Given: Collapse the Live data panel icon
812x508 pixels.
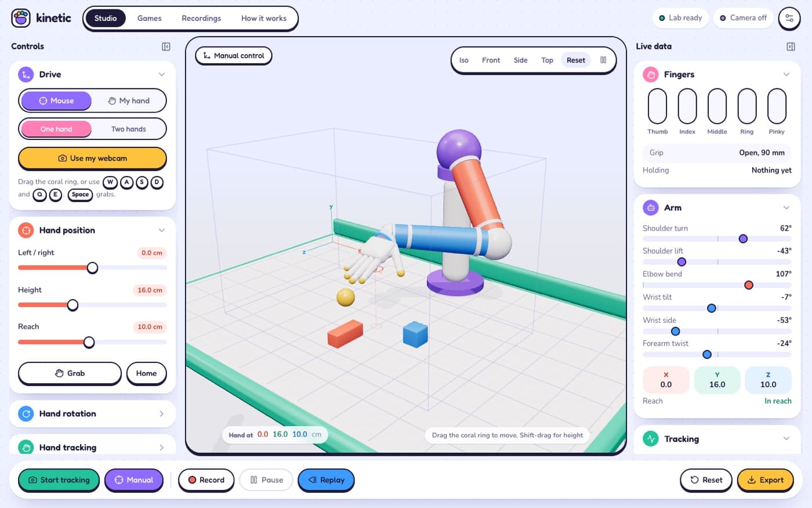Looking at the screenshot, I should pos(791,46).
